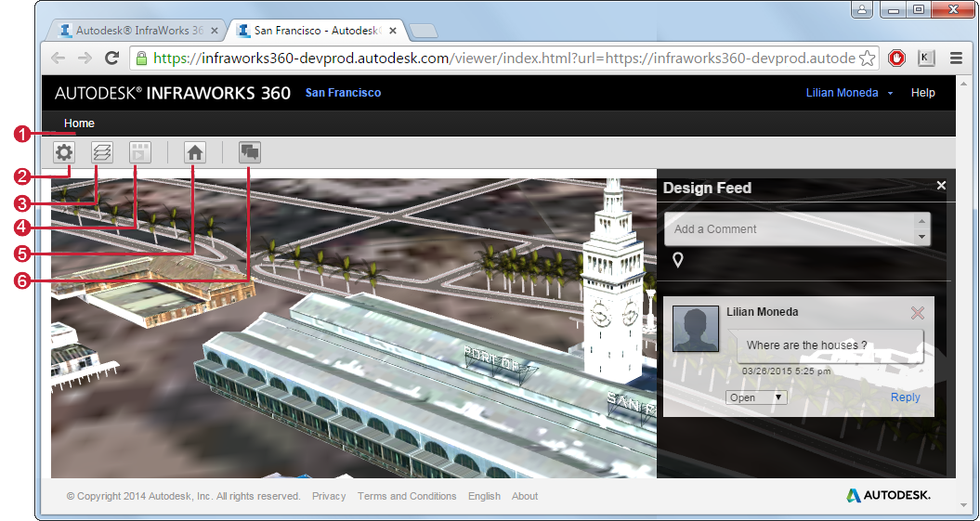Open a new browser tab

[x=424, y=31]
